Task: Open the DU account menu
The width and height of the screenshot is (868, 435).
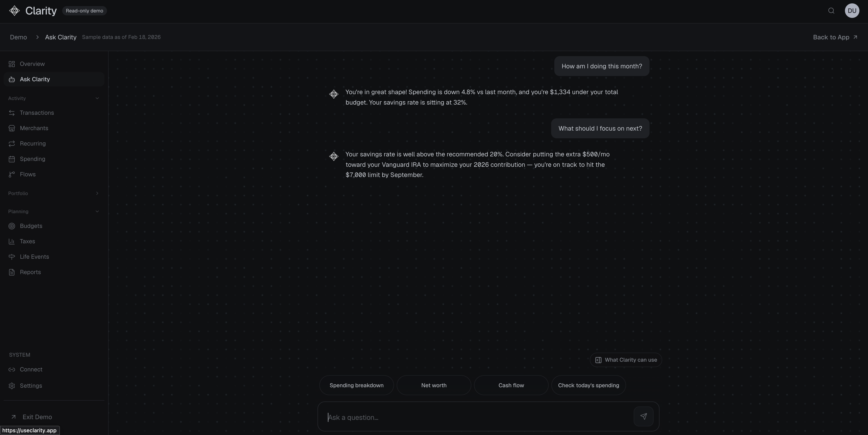Action: (852, 10)
